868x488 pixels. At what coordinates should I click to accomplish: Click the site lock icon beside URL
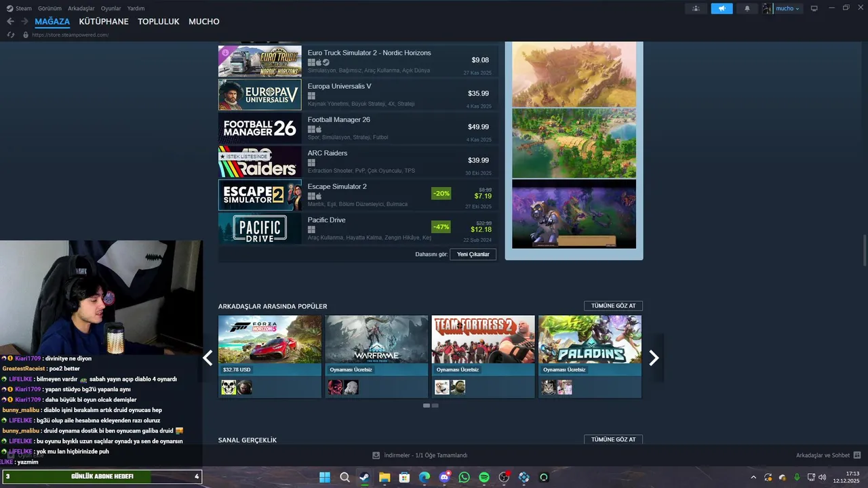click(26, 35)
